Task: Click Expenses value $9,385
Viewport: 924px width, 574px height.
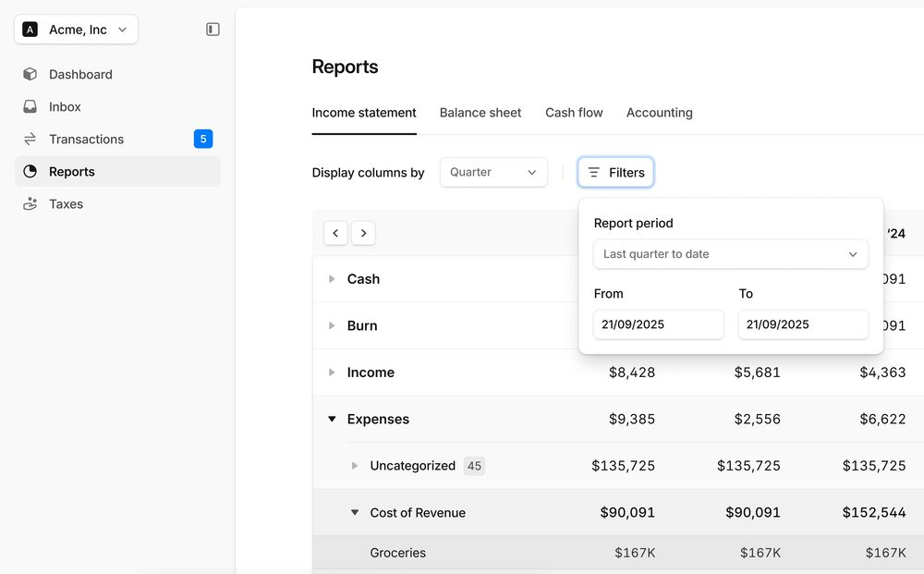Action: (632, 419)
